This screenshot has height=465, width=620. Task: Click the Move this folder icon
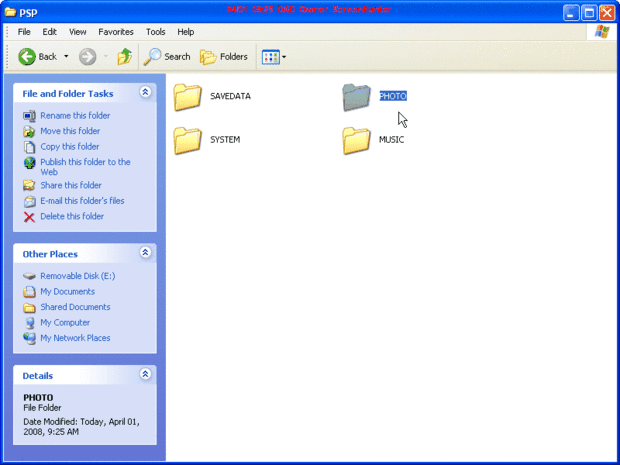click(x=29, y=131)
